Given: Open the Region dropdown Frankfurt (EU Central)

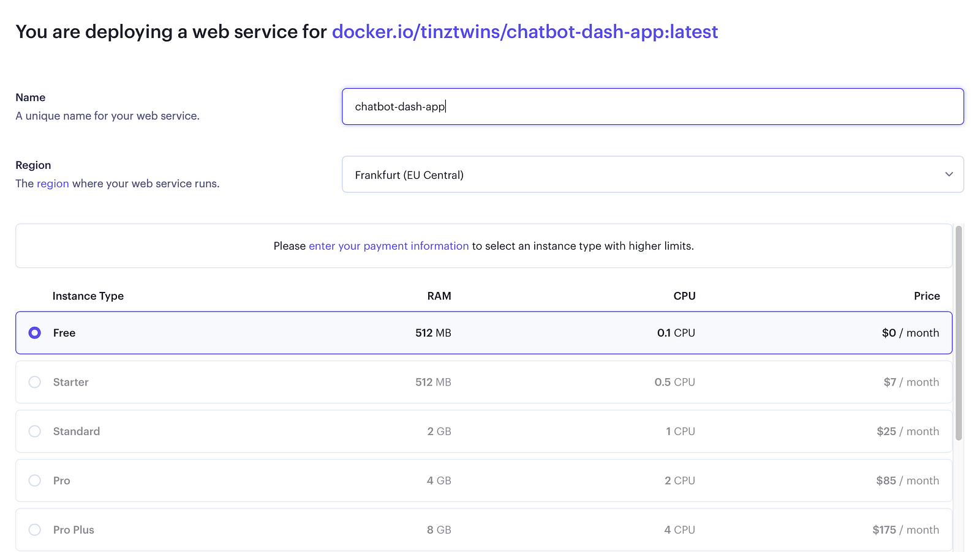Looking at the screenshot, I should coord(653,174).
